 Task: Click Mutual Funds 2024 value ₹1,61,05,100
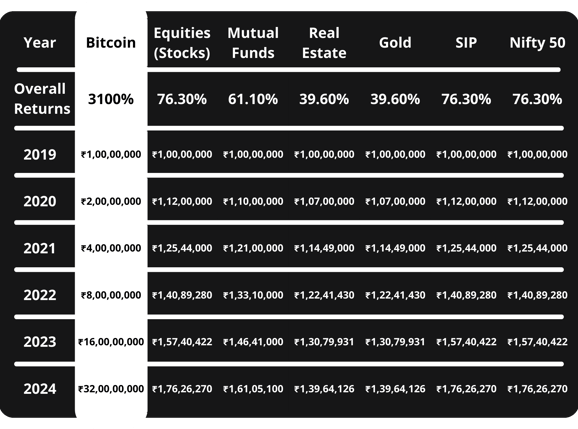pos(253,389)
